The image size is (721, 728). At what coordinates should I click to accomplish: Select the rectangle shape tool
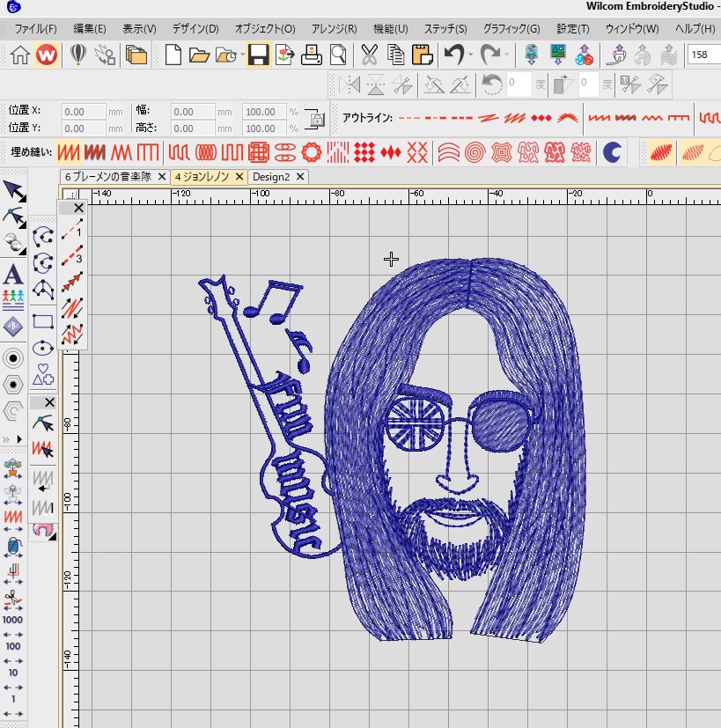pyautogui.click(x=43, y=321)
